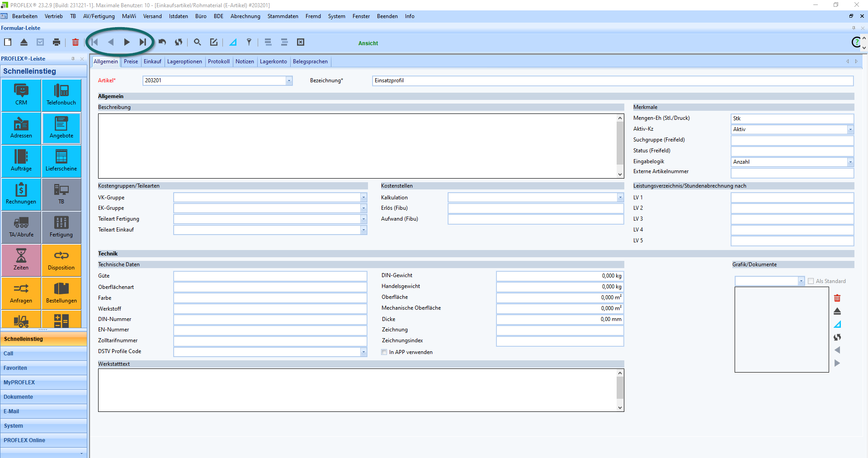Screen dimensions: 868x458
Task: Click into the Bezeichnung text field
Action: point(613,80)
